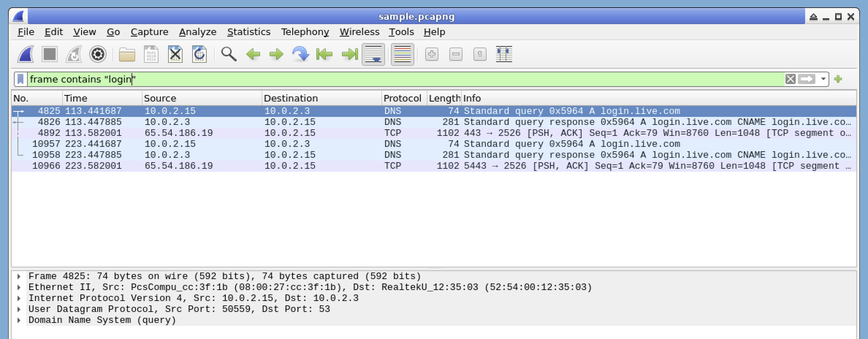Open the View menu

click(x=85, y=32)
